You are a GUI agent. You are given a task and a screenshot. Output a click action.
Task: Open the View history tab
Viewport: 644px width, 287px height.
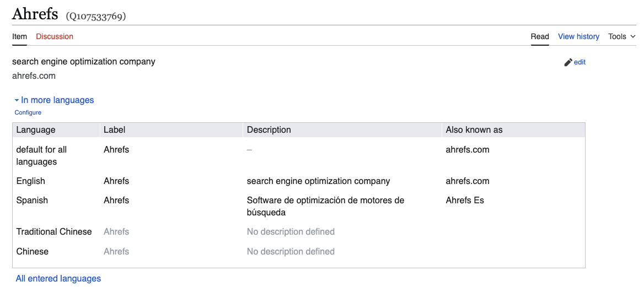(x=578, y=36)
